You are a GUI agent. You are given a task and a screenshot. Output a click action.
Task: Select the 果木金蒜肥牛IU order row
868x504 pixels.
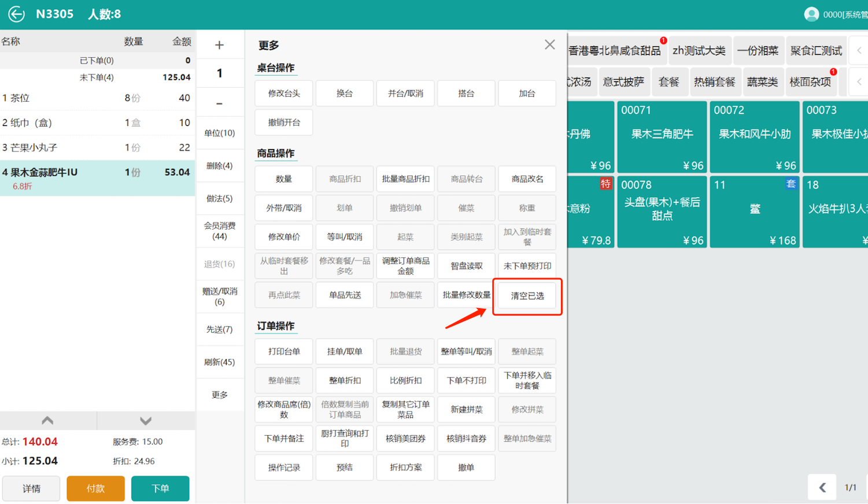click(x=97, y=178)
